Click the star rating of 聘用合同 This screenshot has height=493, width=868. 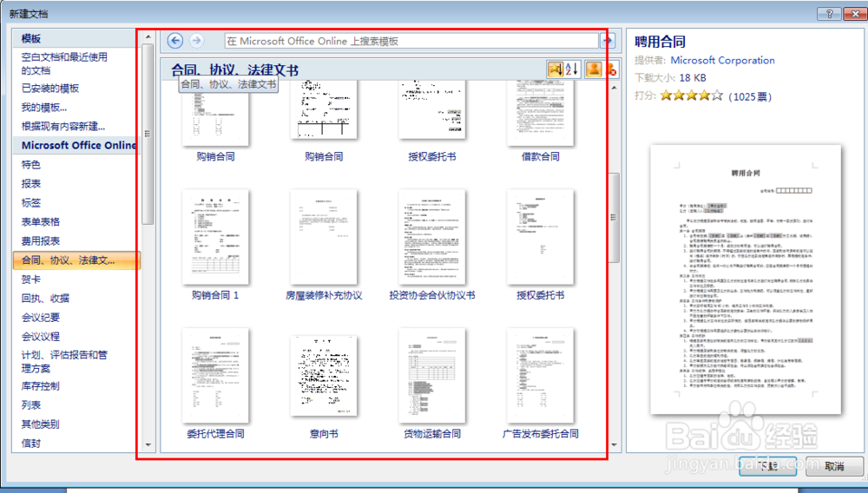coord(692,95)
